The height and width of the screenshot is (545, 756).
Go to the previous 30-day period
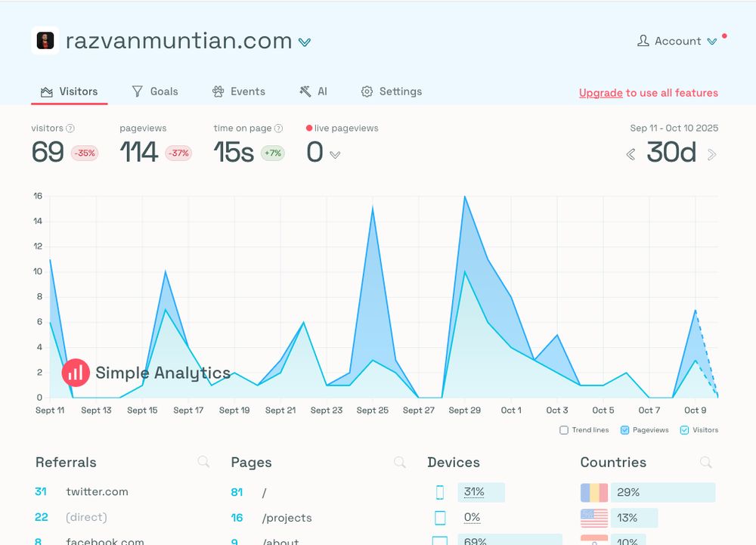click(631, 154)
